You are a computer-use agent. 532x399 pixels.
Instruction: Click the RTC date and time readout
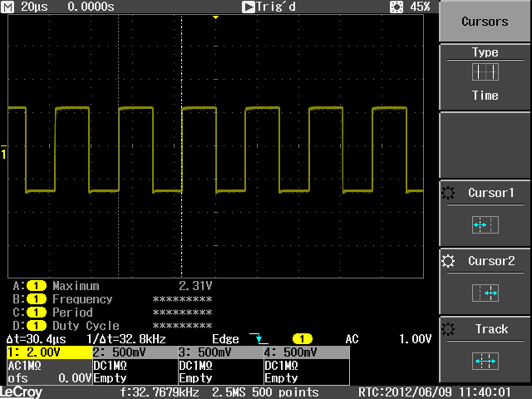[435, 392]
